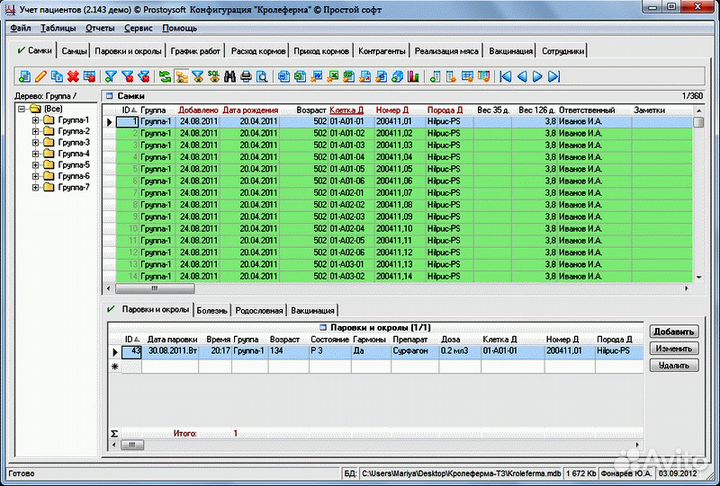The width and height of the screenshot is (720, 486).
Task: Jump to first record navigation arrow
Action: [x=505, y=76]
